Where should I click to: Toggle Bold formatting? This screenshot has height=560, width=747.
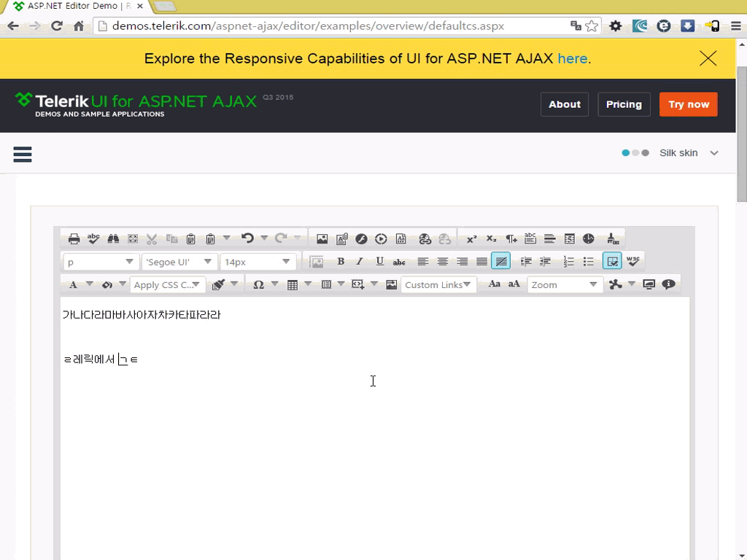coord(341,261)
